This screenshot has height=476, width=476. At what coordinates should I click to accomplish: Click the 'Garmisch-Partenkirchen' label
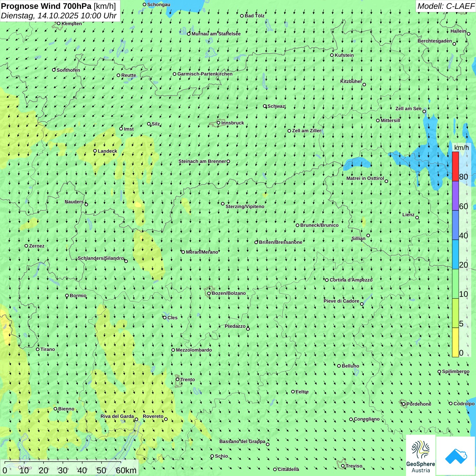[x=205, y=74]
